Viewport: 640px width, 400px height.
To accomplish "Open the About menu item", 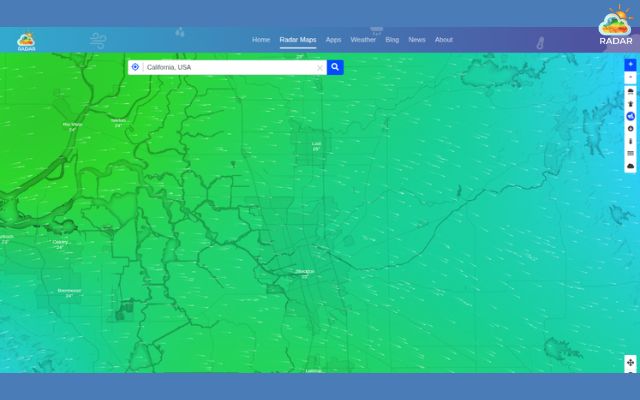I will (x=444, y=40).
